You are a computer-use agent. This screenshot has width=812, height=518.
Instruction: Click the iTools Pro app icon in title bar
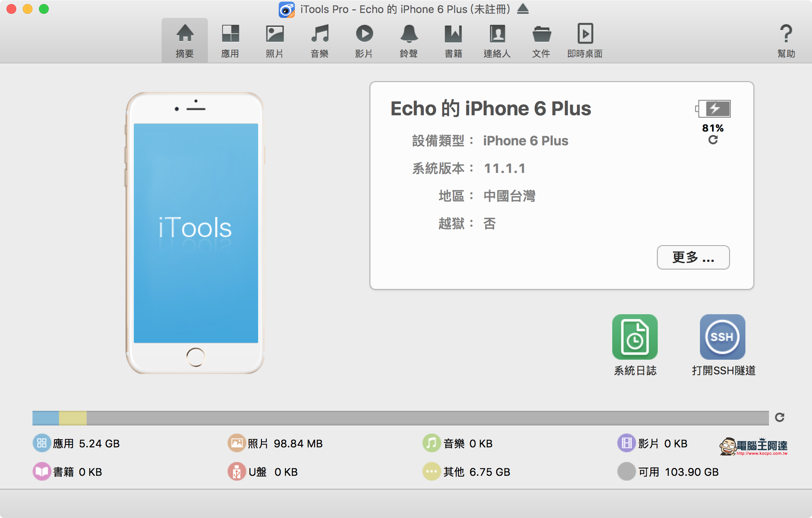click(287, 9)
